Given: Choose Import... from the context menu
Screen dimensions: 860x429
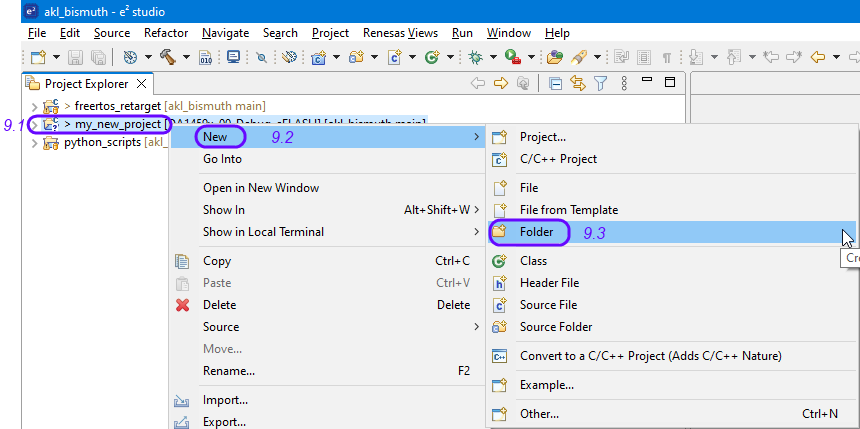Looking at the screenshot, I should click(328, 400).
